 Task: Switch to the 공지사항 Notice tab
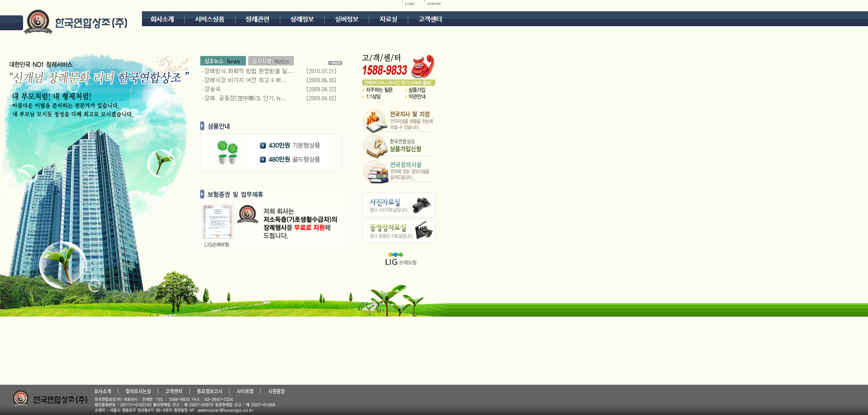click(271, 61)
